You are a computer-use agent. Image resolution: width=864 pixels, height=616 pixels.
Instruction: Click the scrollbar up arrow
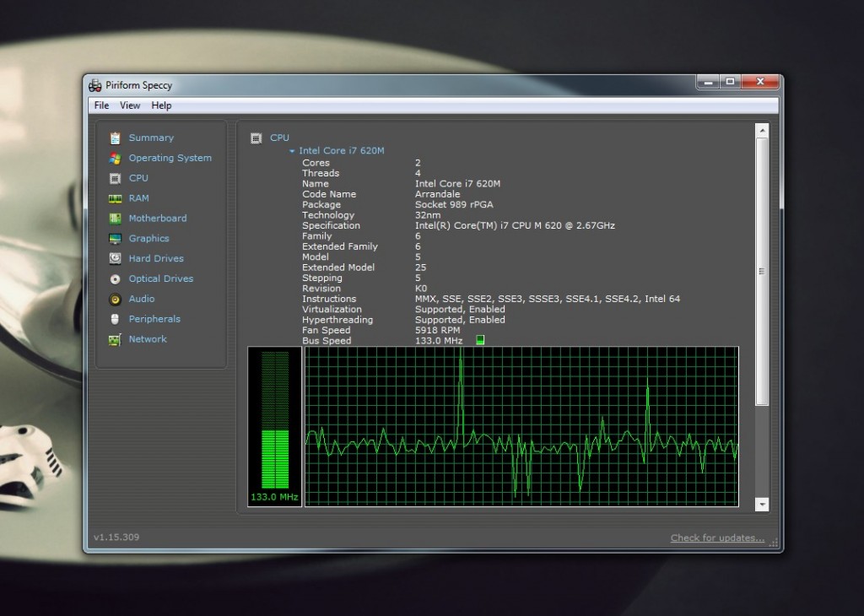click(762, 131)
